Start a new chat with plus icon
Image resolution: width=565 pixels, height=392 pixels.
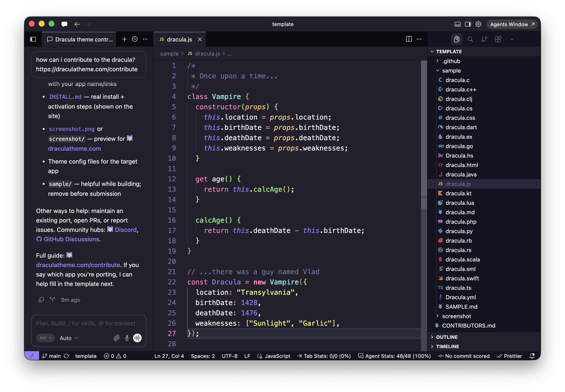(x=125, y=39)
